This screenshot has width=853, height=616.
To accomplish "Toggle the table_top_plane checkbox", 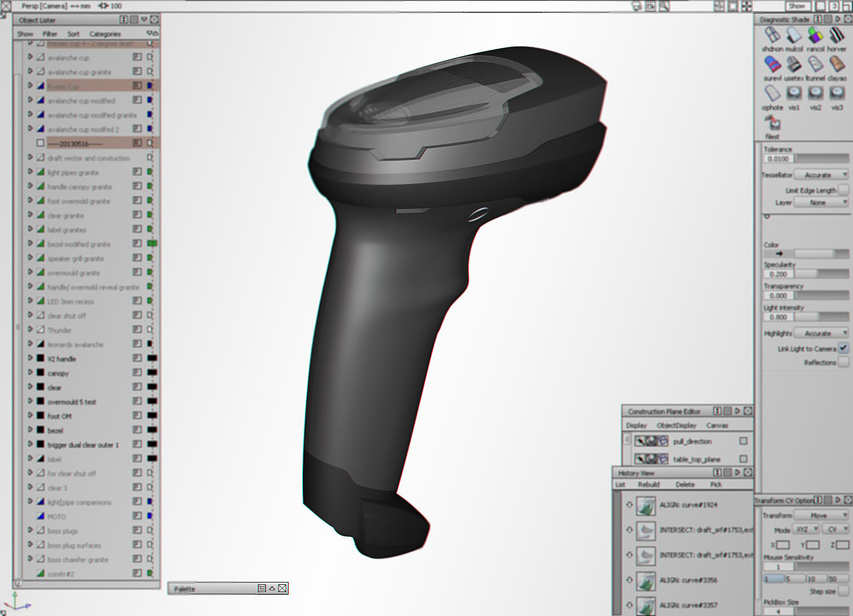I will click(x=743, y=458).
